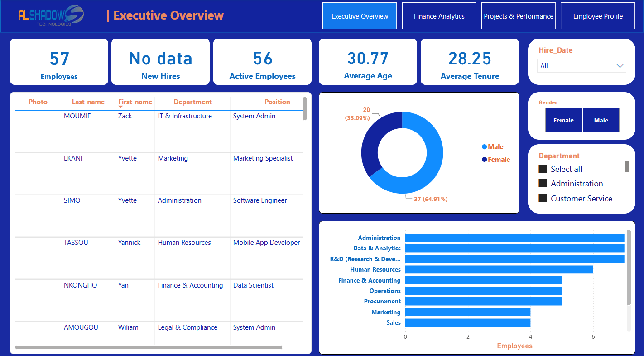Click the 28.25 Average Tenure card
644x356 pixels.
point(470,62)
